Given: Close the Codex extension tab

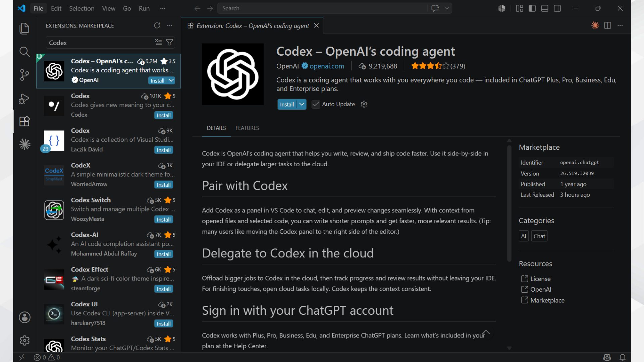Looking at the screenshot, I should (x=316, y=25).
